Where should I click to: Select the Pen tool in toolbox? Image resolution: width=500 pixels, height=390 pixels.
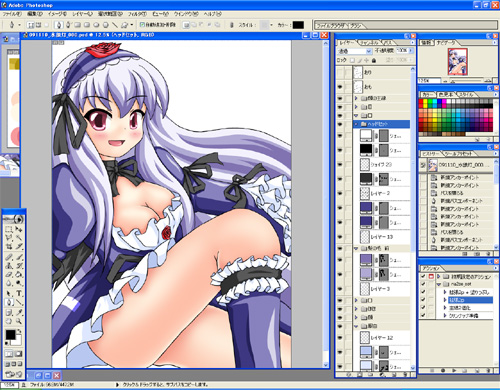[9, 302]
